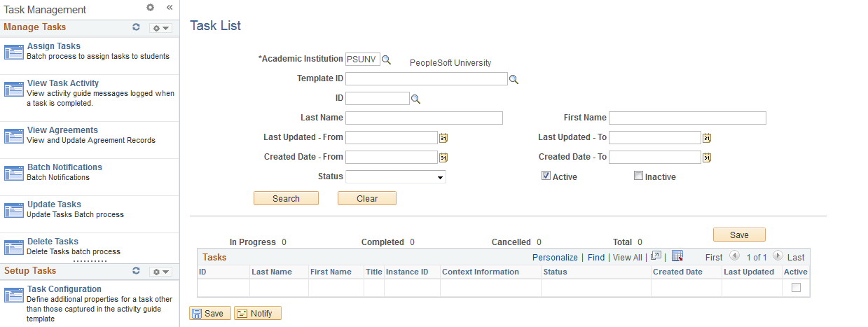Open Assign Tasks menu item
Viewport: 868px width, 327px height.
click(x=54, y=46)
